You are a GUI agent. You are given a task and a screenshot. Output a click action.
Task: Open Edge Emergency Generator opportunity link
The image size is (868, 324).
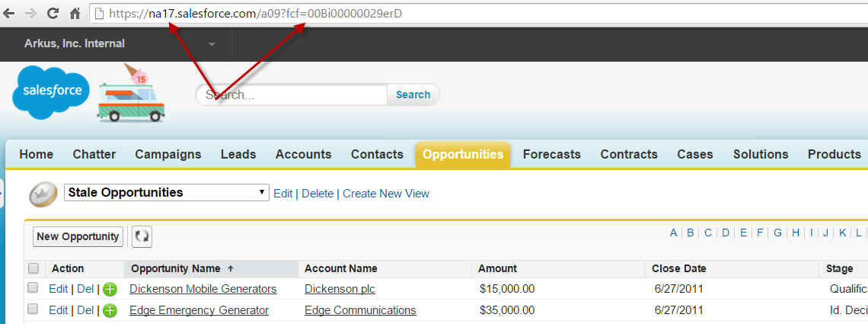pos(199,310)
